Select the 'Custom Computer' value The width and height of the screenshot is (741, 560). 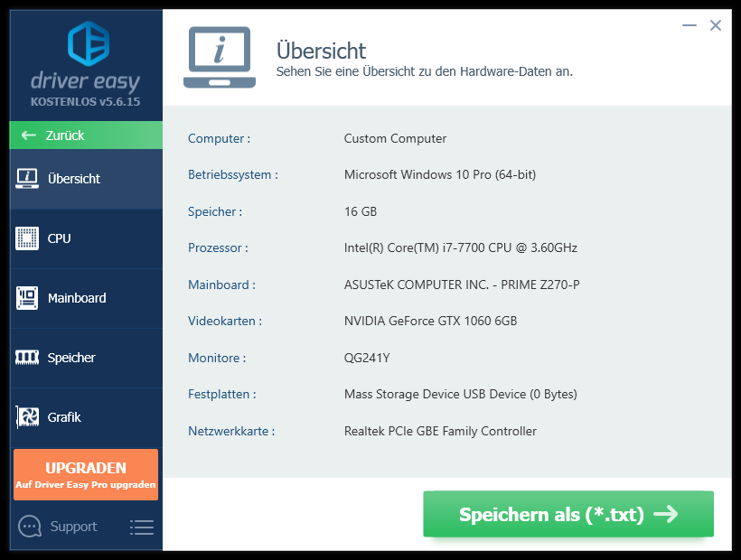point(395,138)
